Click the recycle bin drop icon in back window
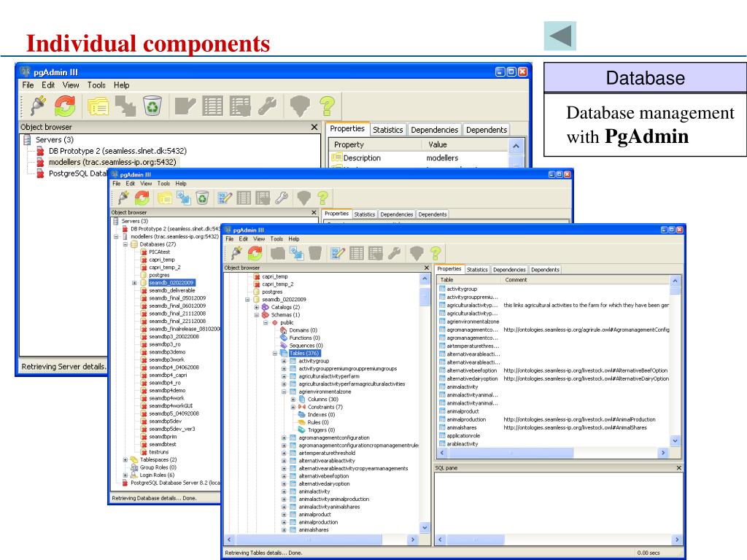The image size is (747, 560). [x=152, y=106]
